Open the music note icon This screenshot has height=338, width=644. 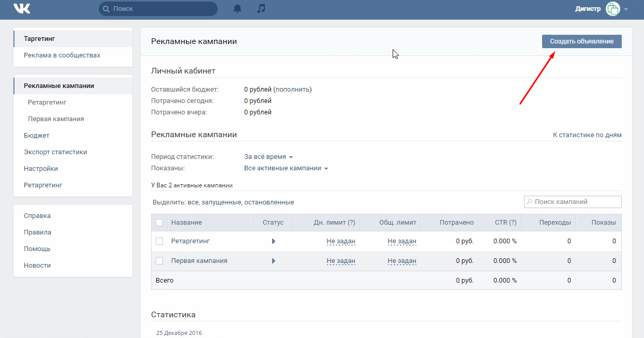pos(261,9)
